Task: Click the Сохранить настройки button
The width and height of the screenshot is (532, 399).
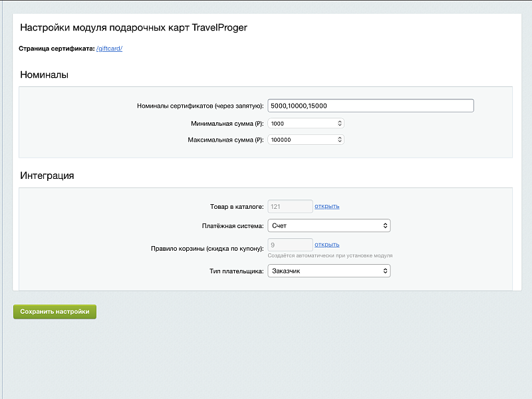Action: coord(55,311)
